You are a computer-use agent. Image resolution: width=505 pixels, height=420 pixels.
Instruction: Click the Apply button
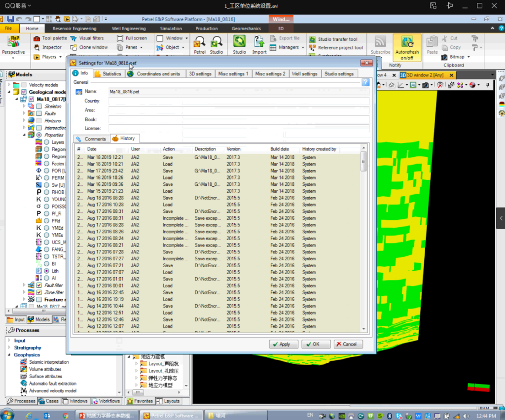tap(284, 344)
